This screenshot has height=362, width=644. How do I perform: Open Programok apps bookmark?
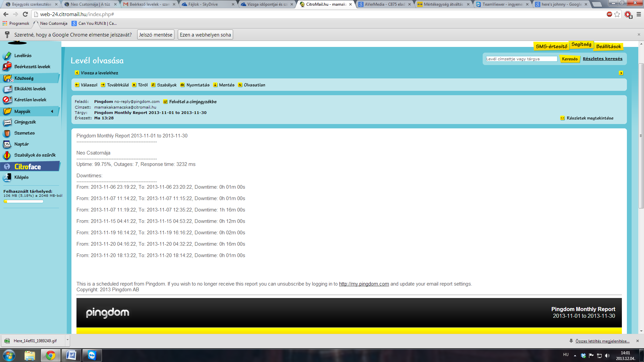point(16,23)
